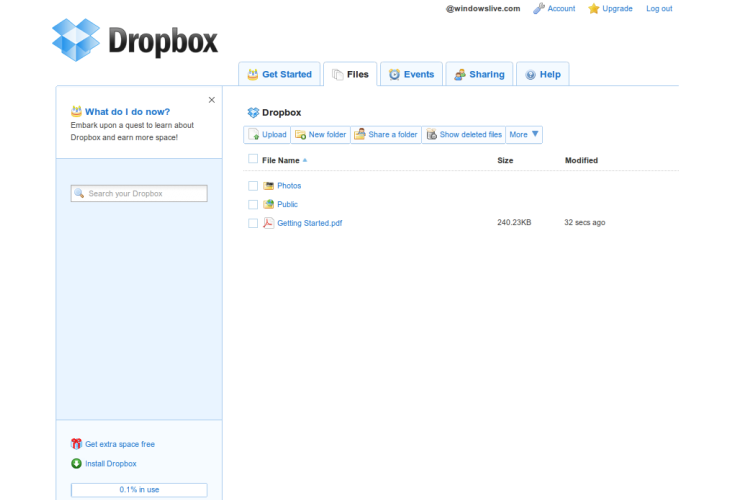Click the Share a folder icon
Image resolution: width=750 pixels, height=500 pixels.
pos(360,134)
